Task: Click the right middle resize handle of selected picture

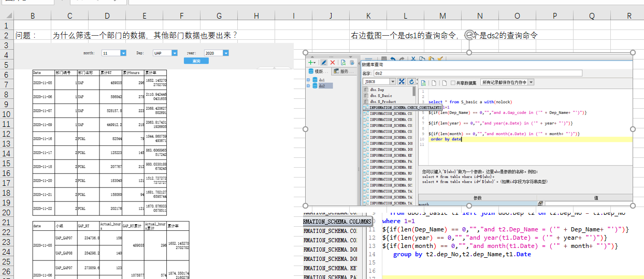Action: 633,129
